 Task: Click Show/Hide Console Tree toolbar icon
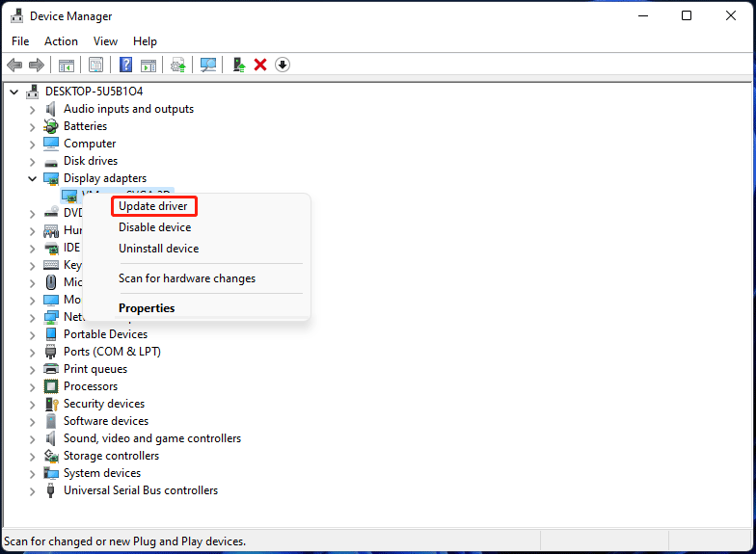click(66, 66)
